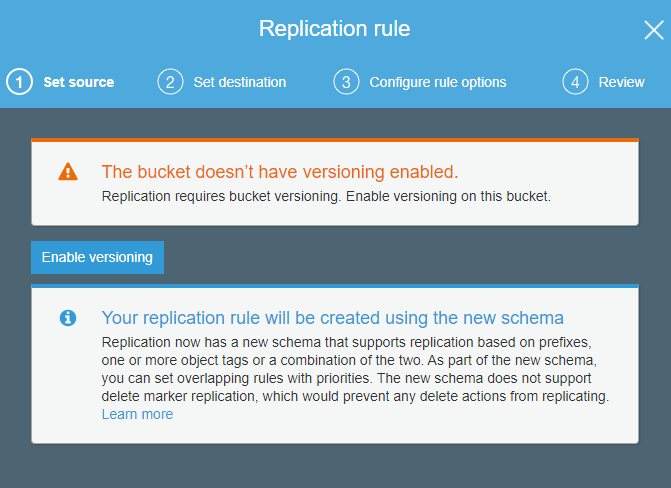671x488 pixels.
Task: Click the dark backdrop below the info panel
Action: click(x=335, y=466)
